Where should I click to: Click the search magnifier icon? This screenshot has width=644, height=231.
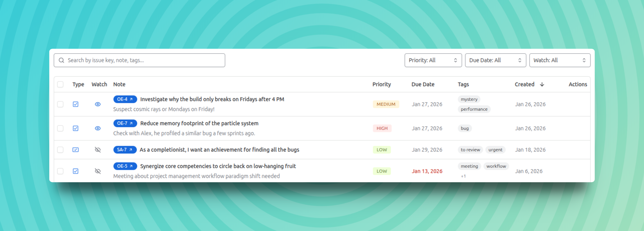(x=61, y=60)
